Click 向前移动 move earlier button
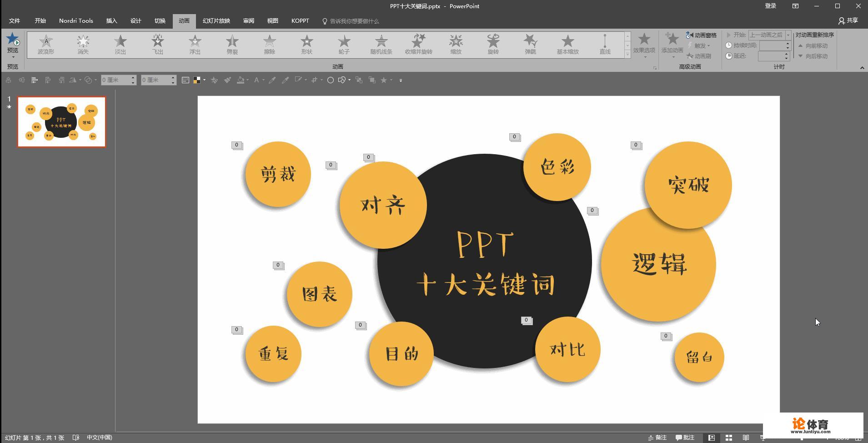The height and width of the screenshot is (443, 868). 813,45
